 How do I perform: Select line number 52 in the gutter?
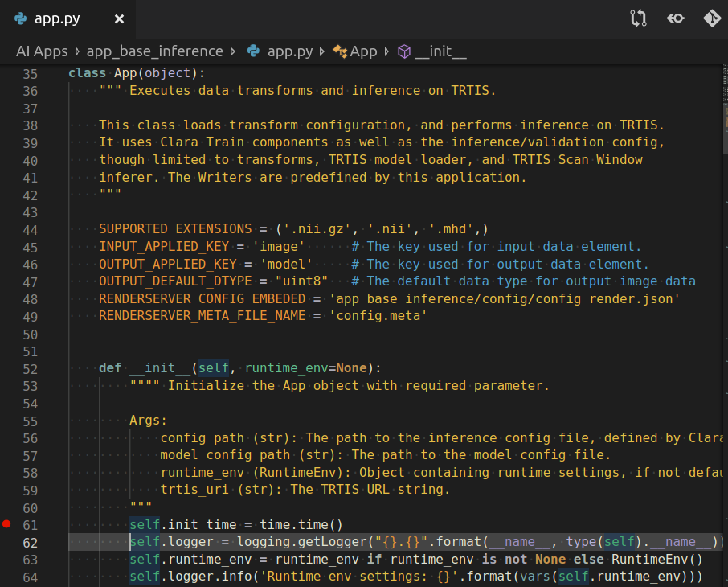(x=30, y=368)
